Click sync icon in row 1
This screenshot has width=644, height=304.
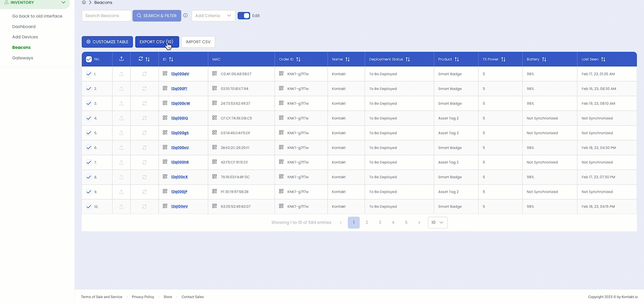(144, 74)
